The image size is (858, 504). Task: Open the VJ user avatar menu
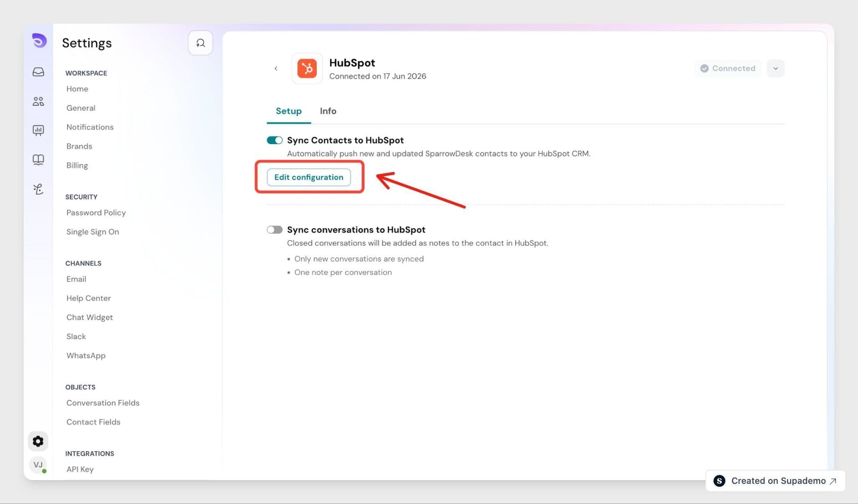tap(38, 465)
